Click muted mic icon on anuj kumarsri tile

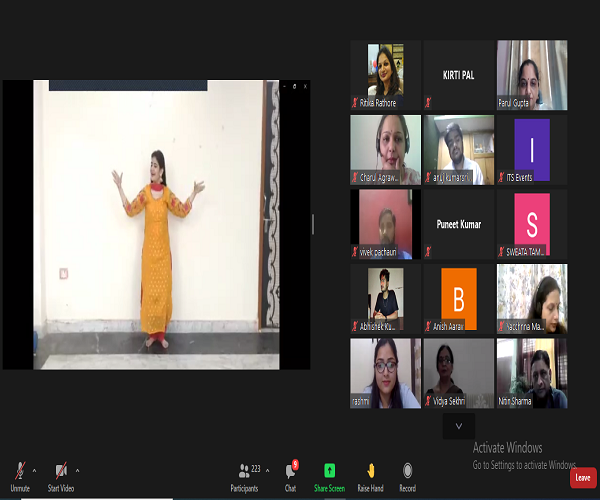tap(428, 177)
